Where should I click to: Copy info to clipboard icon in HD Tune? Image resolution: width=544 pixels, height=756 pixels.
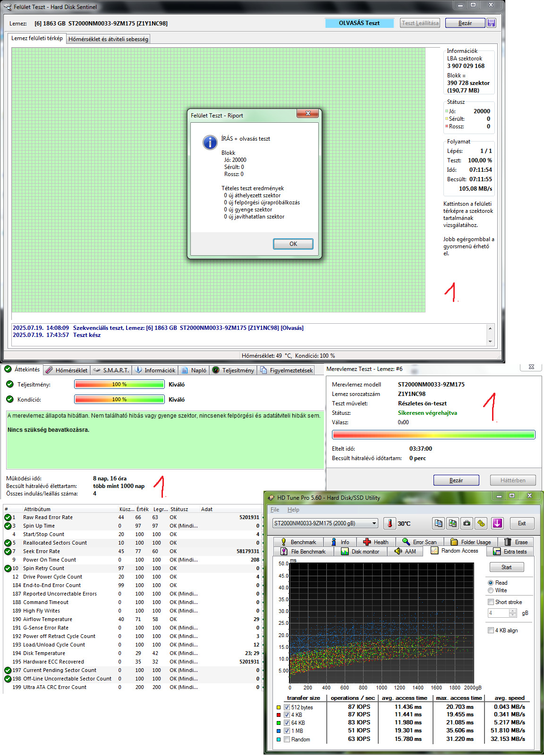pyautogui.click(x=439, y=523)
